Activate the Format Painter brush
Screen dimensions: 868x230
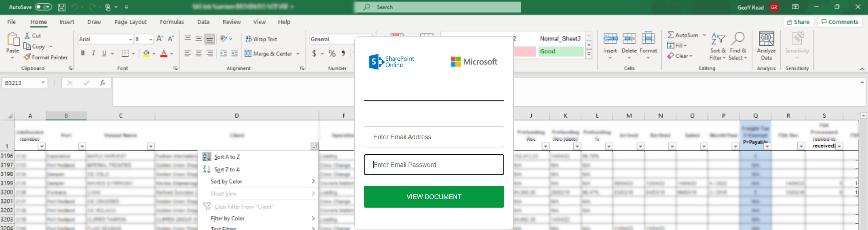click(x=27, y=57)
